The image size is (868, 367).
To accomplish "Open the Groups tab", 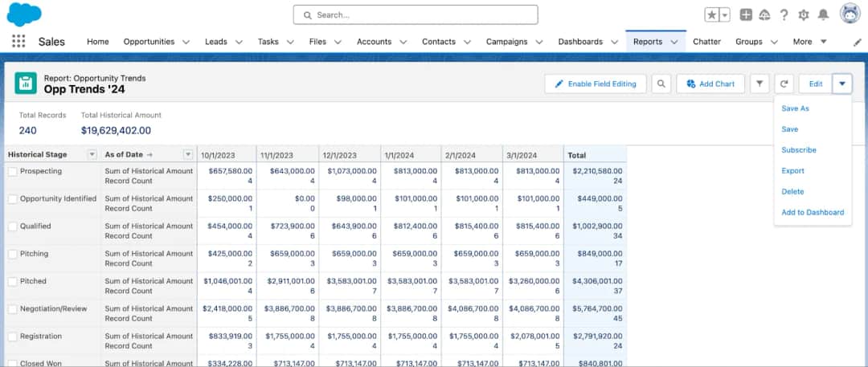I will (x=749, y=42).
